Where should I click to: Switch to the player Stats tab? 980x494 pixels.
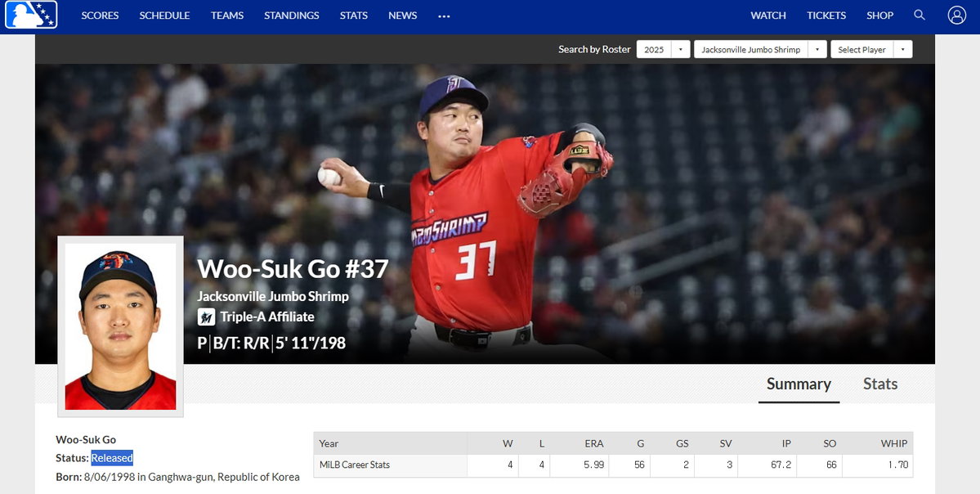(880, 384)
